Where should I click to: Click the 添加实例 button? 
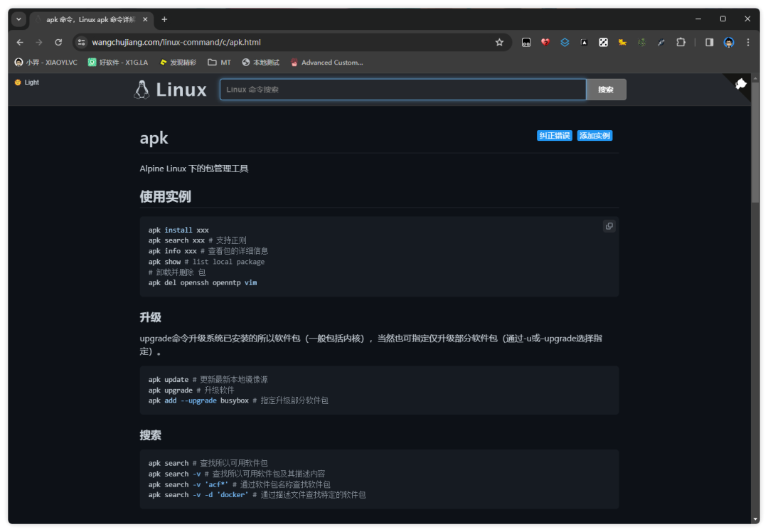pyautogui.click(x=594, y=136)
